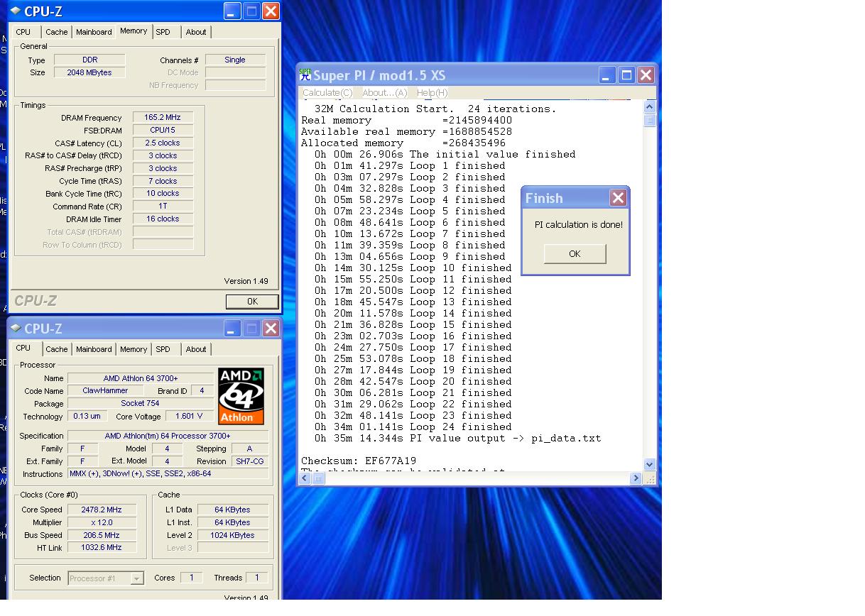Image resolution: width=865 pixels, height=616 pixels.
Task: Open the Mainboard tab in upper CPU-Z
Action: point(94,32)
